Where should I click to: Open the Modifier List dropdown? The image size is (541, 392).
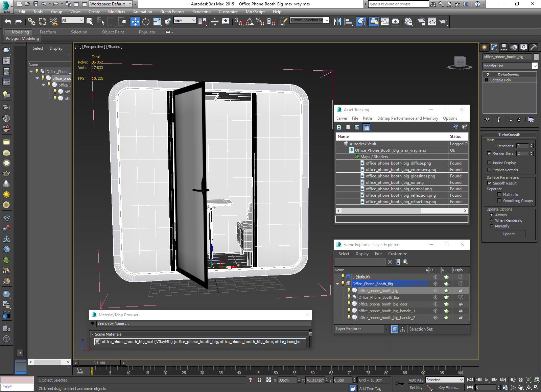click(535, 66)
